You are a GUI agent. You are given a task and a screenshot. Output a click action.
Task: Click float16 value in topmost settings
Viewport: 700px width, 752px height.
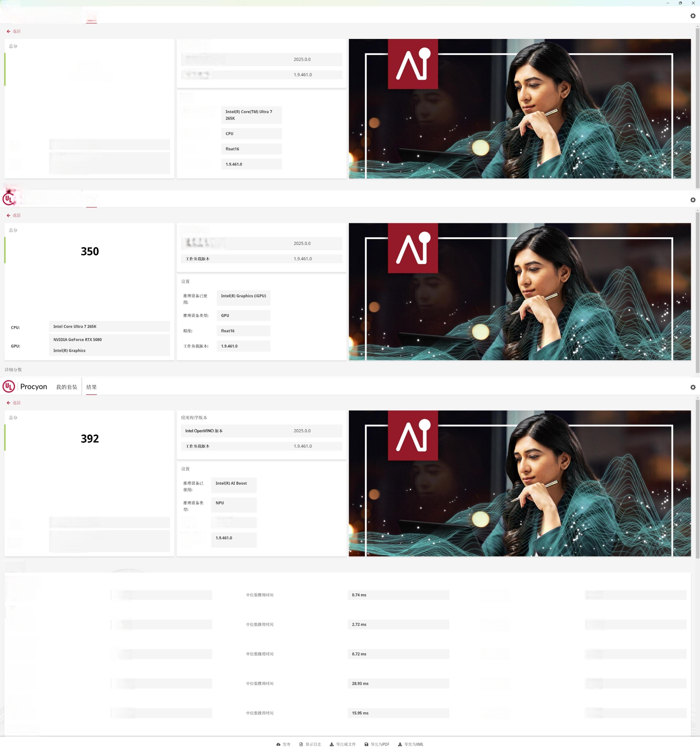click(x=251, y=149)
